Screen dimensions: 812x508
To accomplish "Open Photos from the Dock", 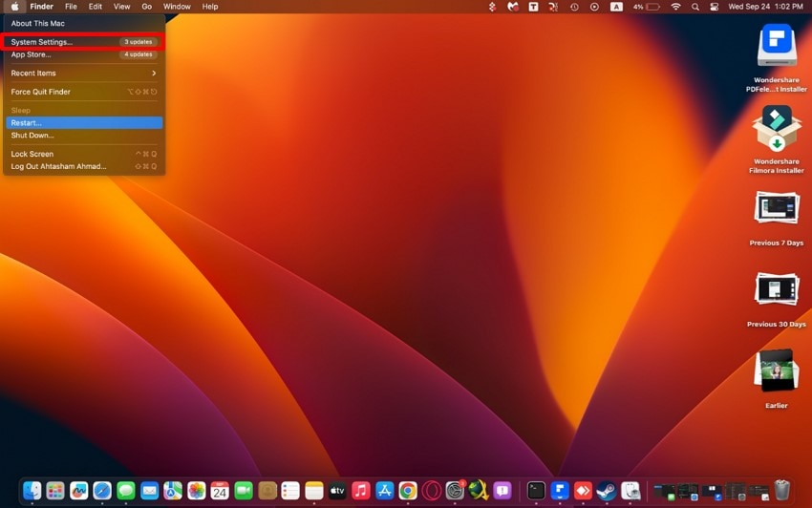I will pos(196,491).
